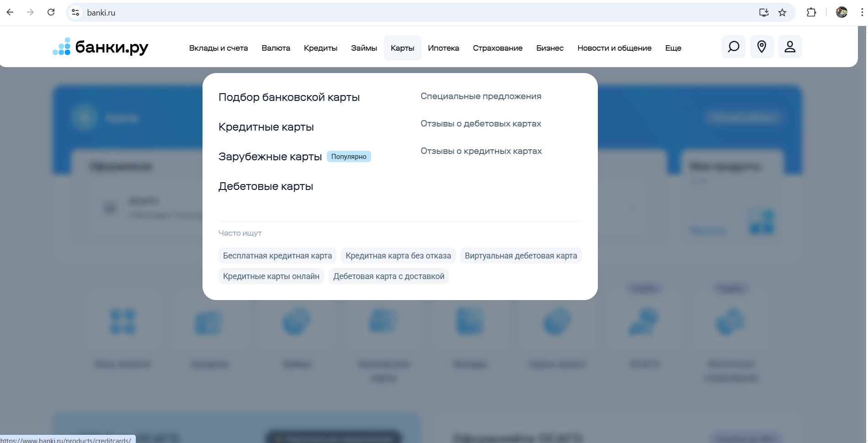Select Бесплатная кредитная карта chip
This screenshot has width=868, height=443.
[277, 256]
